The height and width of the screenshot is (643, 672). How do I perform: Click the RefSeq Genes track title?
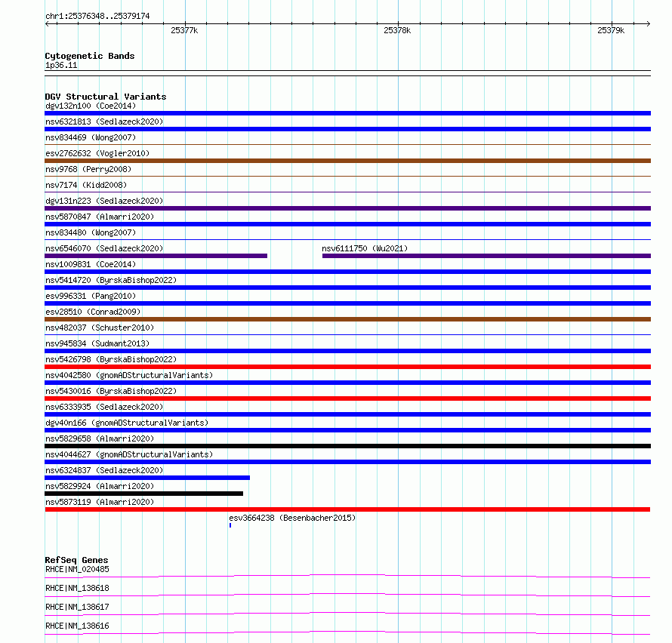click(76, 560)
